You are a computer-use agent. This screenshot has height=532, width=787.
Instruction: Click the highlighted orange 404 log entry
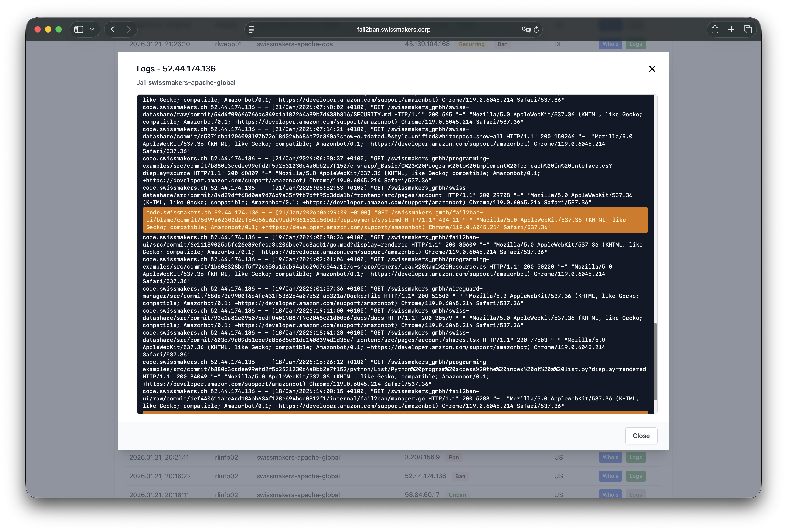coord(395,220)
